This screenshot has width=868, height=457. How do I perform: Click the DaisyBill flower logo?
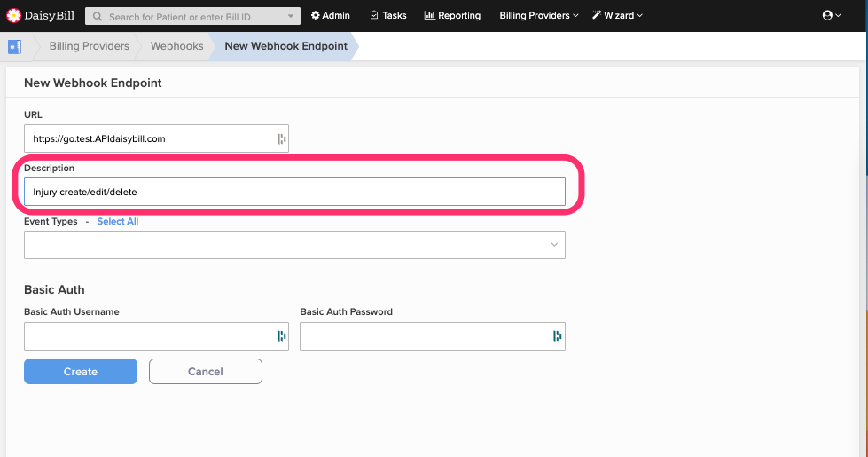pos(14,15)
